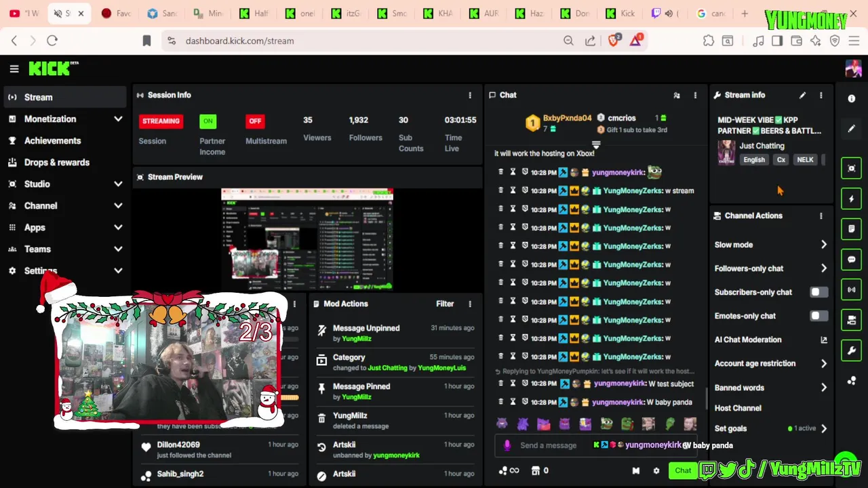This screenshot has height=488, width=868.
Task: Open a new browser tab
Action: click(745, 14)
